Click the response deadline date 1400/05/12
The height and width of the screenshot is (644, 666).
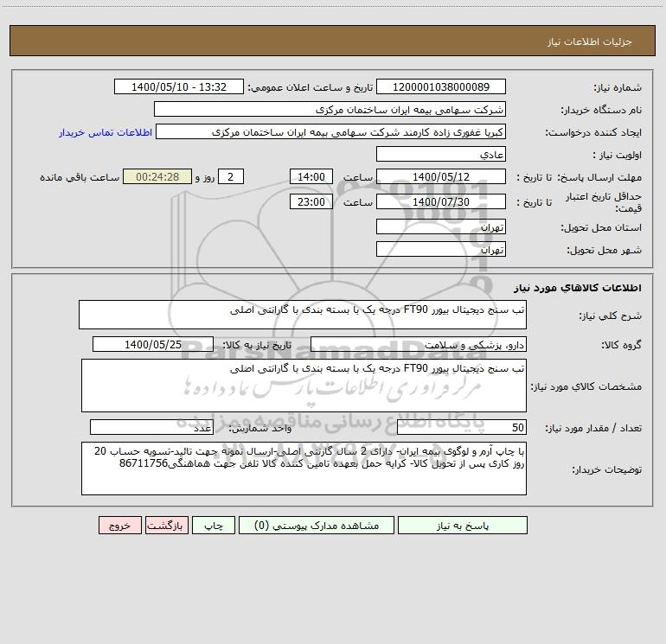(x=441, y=176)
